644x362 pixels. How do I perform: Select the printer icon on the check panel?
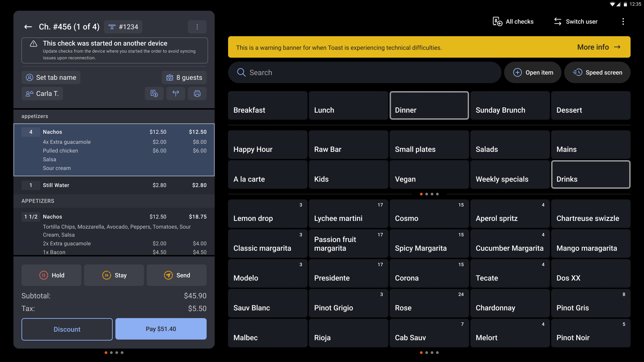click(197, 94)
